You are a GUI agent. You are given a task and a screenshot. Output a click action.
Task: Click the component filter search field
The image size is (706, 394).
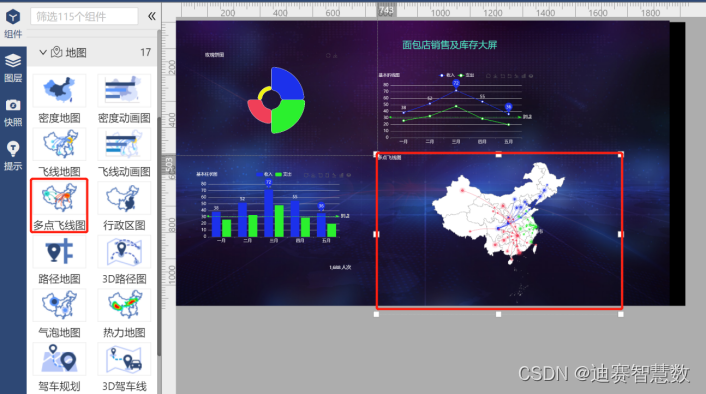click(84, 16)
